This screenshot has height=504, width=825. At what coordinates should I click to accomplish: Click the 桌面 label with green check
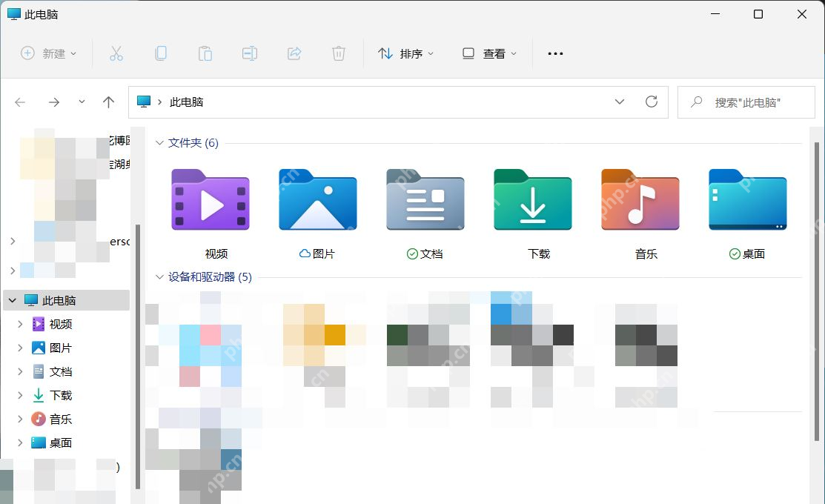[747, 253]
